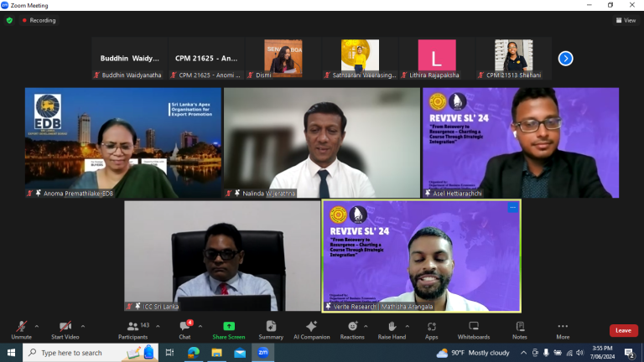Start Video camera
The image size is (644, 362).
(65, 330)
